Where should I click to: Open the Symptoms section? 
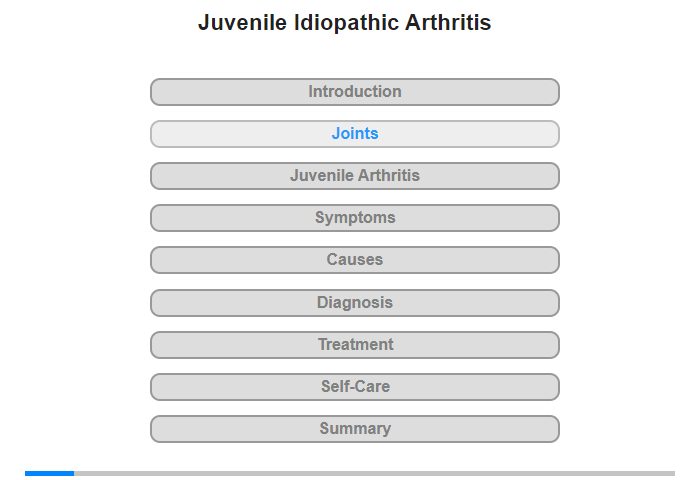[x=354, y=218]
